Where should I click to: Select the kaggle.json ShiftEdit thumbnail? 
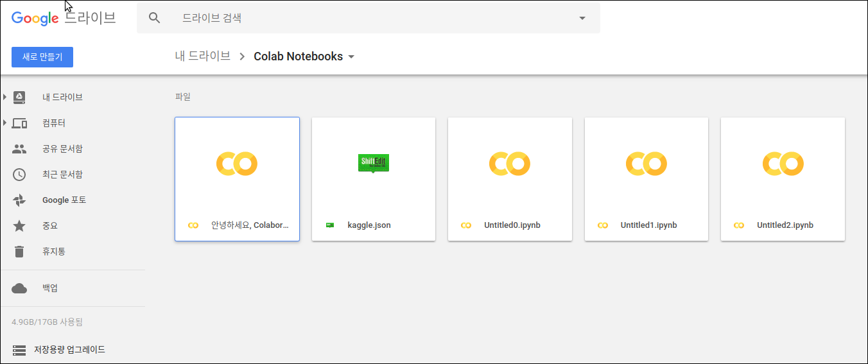[374, 164]
